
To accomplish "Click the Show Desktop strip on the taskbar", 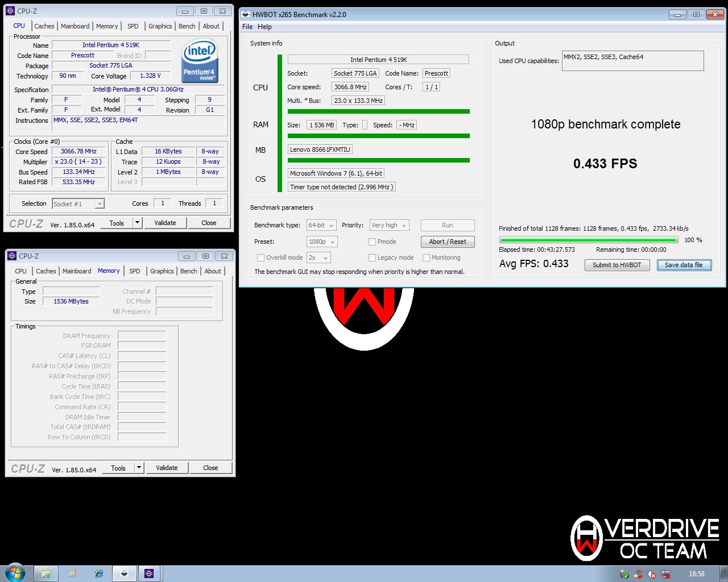I will pyautogui.click(x=723, y=573).
